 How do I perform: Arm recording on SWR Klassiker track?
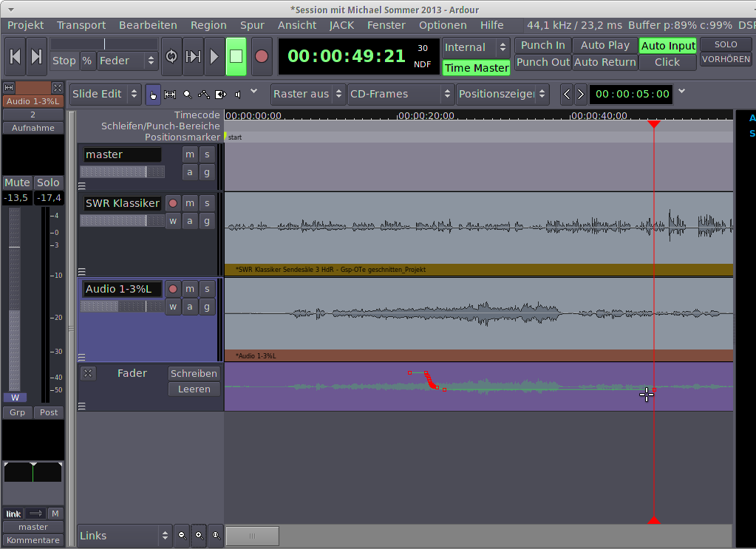(x=173, y=202)
